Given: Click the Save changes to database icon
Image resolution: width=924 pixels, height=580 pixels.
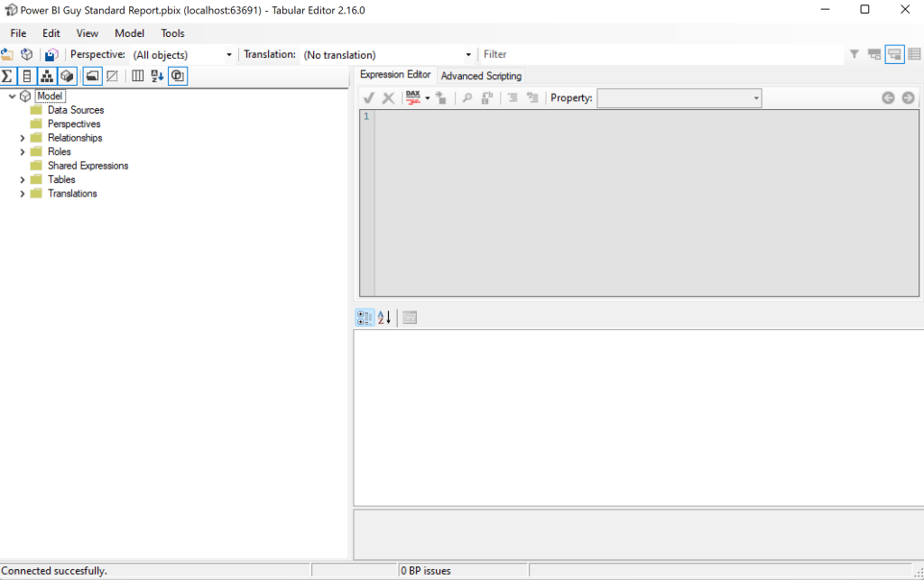Looking at the screenshot, I should coord(51,55).
